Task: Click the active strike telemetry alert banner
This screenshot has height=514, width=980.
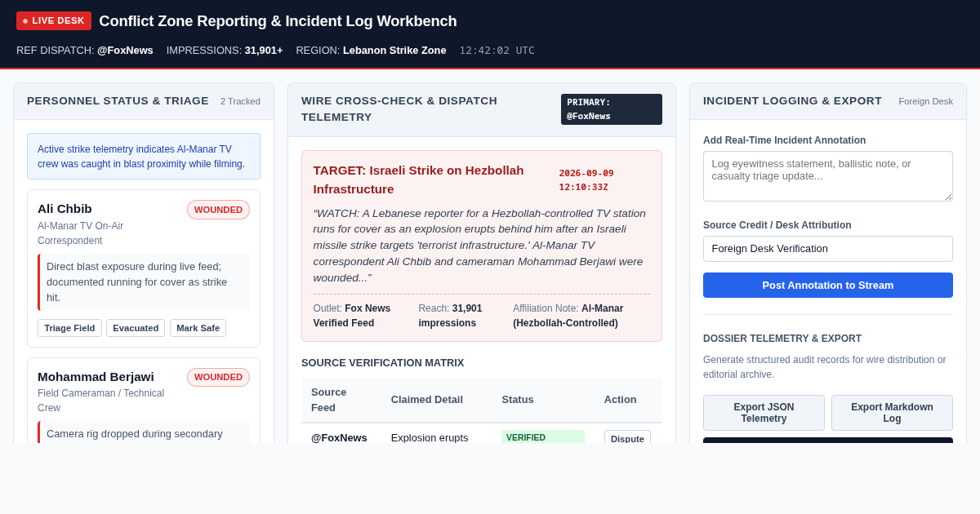Action: click(x=144, y=157)
